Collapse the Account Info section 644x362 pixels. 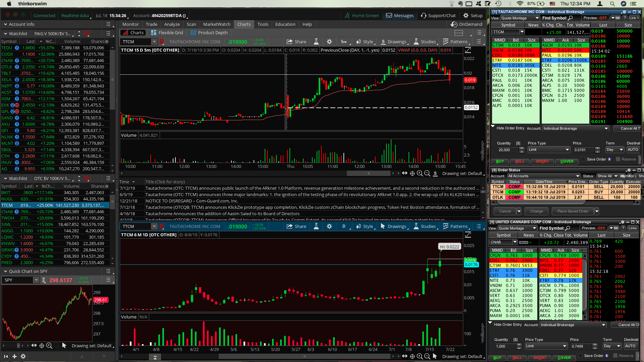coord(5,24)
